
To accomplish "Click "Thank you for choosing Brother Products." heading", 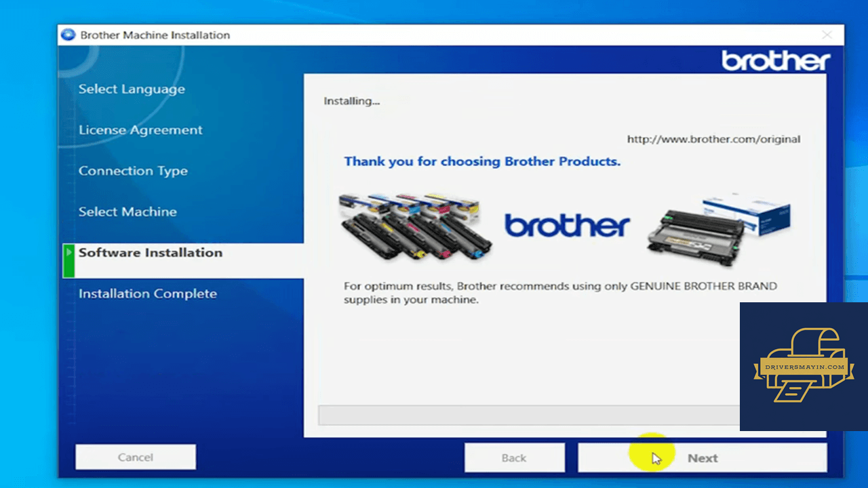I will point(482,161).
